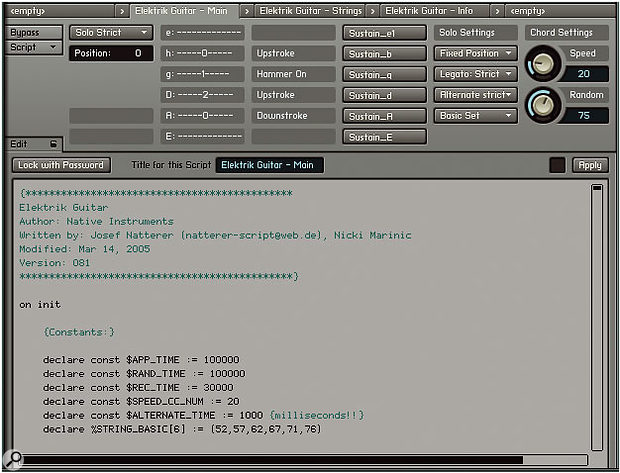Viewport: 620px width, 473px height.
Task: Click the Speed knob
Action: coord(543,64)
